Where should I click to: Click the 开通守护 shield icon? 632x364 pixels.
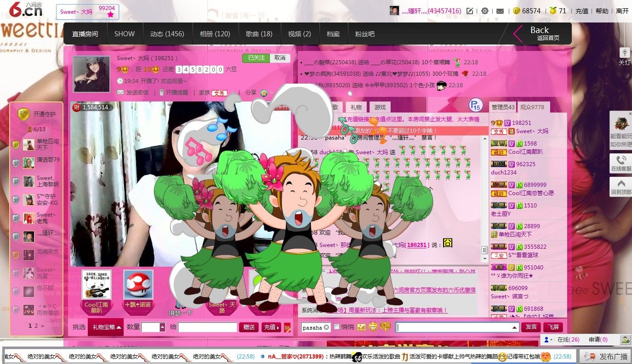(x=23, y=114)
